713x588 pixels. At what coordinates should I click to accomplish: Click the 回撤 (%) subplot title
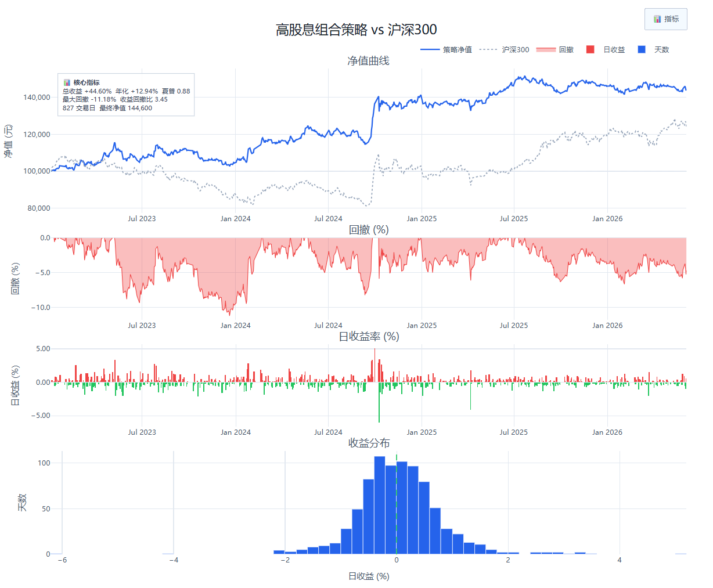368,230
